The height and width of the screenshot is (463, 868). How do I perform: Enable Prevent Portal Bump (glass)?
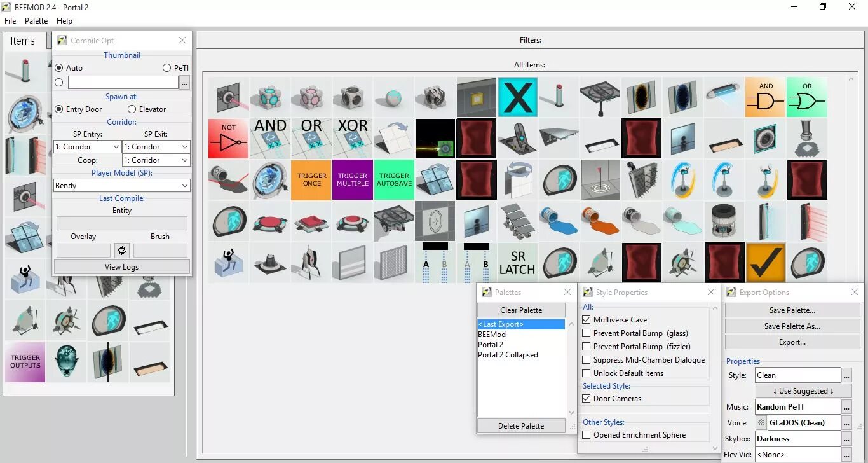pyautogui.click(x=587, y=333)
